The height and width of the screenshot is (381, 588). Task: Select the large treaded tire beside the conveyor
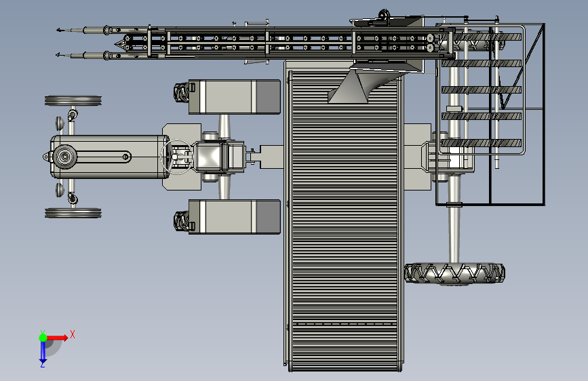pyautogui.click(x=454, y=273)
